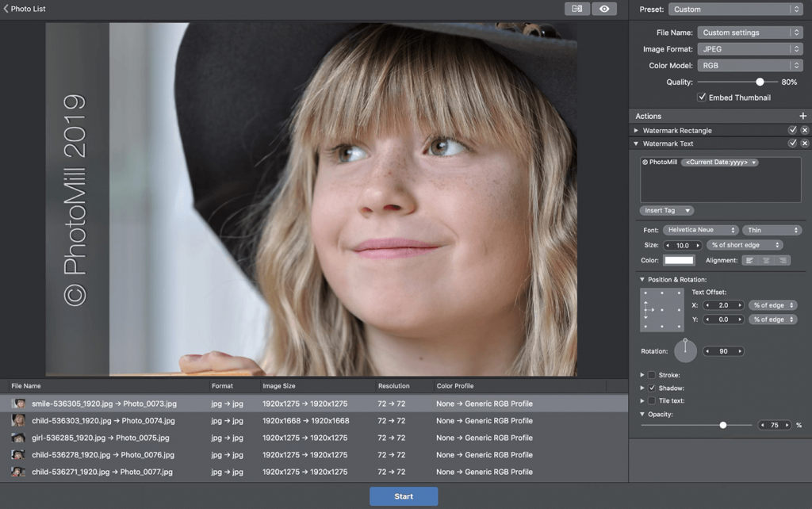
Task: Click inside the watermark text field
Action: coord(720,179)
